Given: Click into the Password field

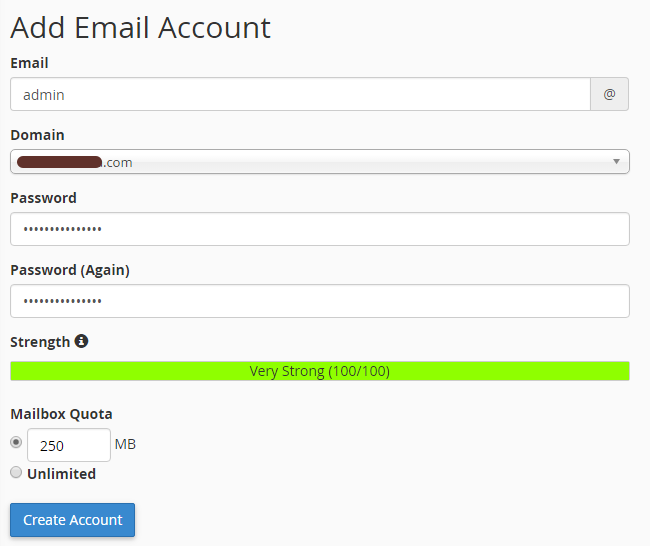Looking at the screenshot, I should pos(319,229).
